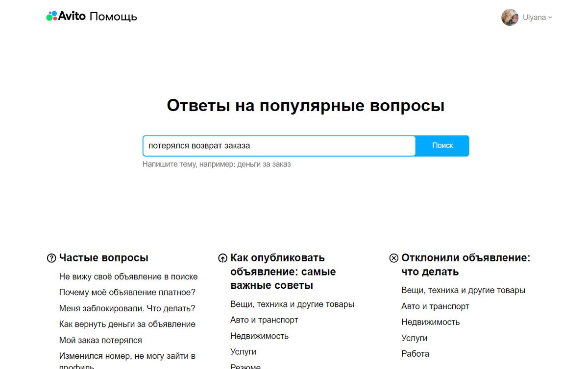The image size is (588, 369).
Task: Open 'Изменился номер, не могу зайти' link
Action: point(127,361)
